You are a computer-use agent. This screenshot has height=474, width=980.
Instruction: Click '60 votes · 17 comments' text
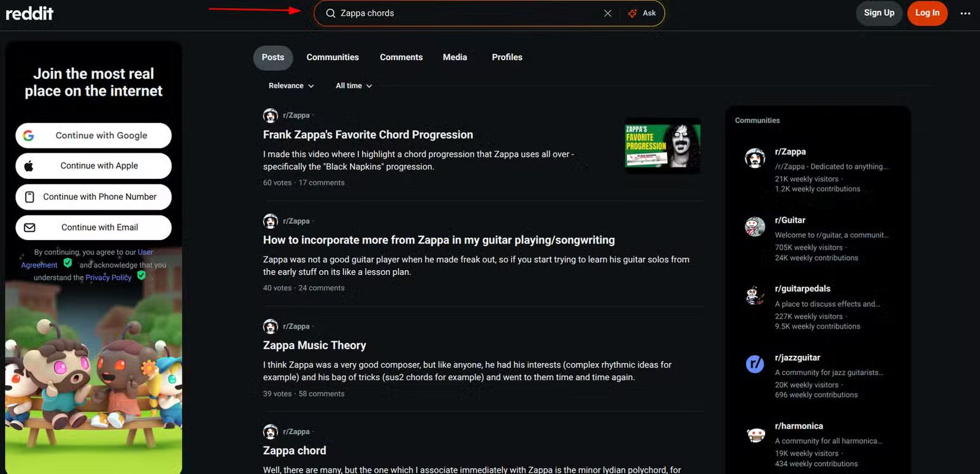tap(304, 182)
